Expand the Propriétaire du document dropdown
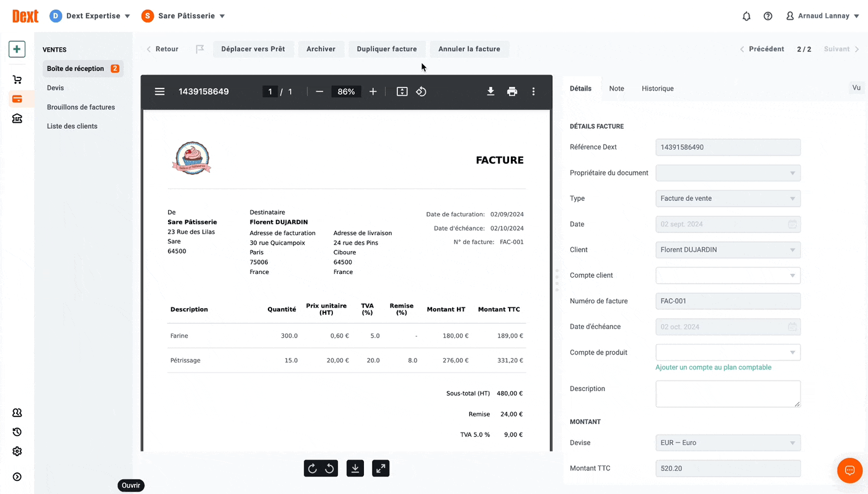 pos(728,173)
